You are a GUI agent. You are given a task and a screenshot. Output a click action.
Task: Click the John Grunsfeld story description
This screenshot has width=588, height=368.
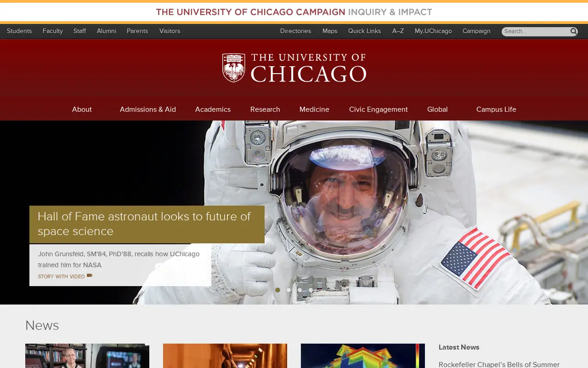pos(119,259)
